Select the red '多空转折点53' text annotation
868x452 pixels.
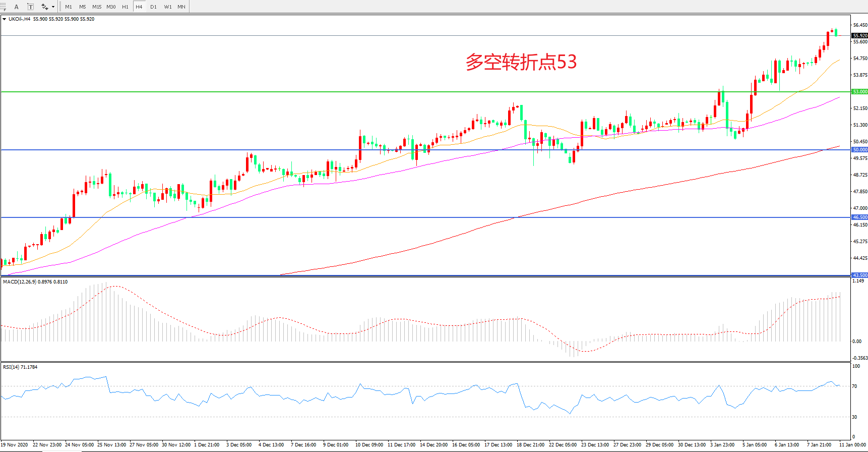point(521,62)
